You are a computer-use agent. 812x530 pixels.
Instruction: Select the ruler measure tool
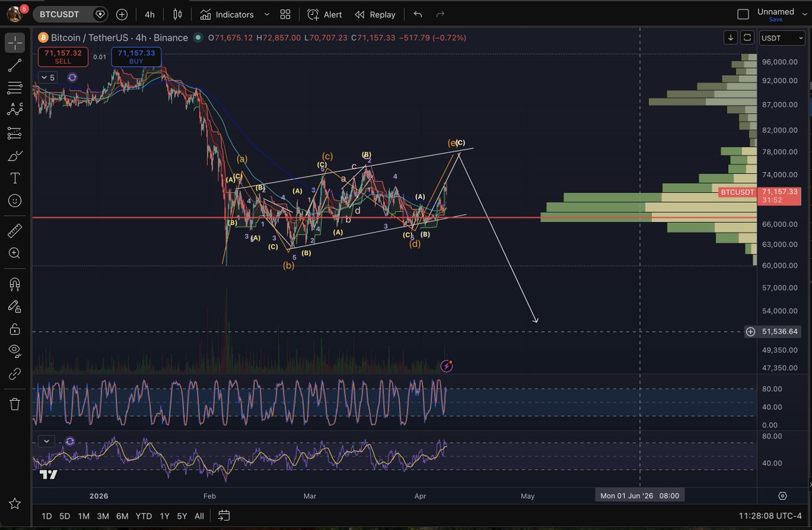(x=15, y=231)
